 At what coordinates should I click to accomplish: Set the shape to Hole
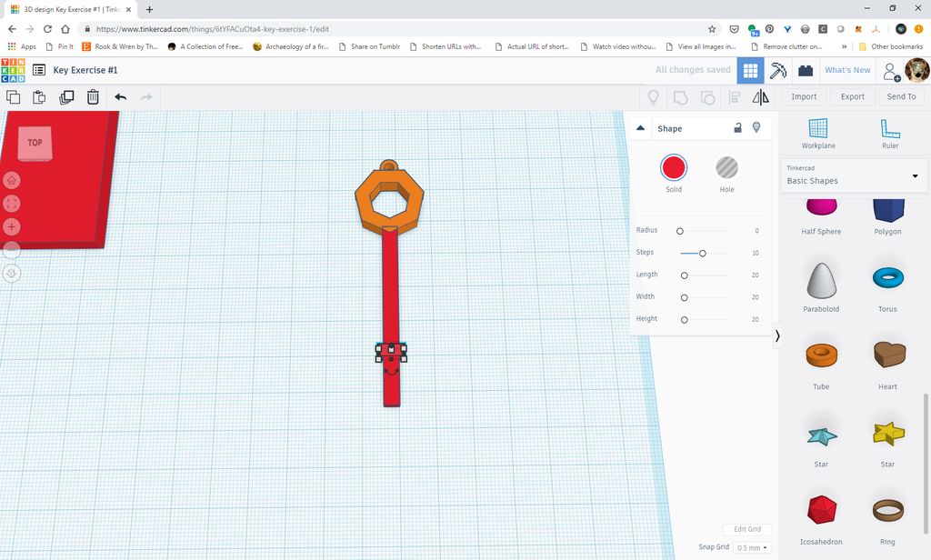726,168
